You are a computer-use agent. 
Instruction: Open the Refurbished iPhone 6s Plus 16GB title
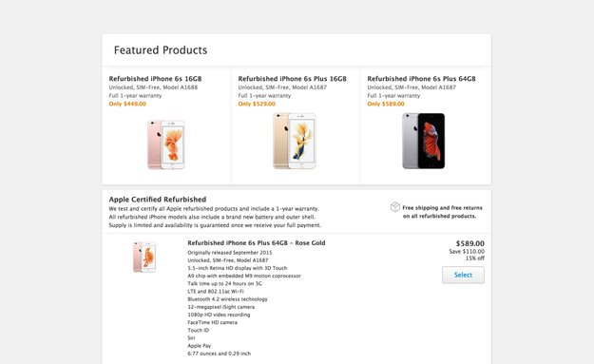click(292, 79)
